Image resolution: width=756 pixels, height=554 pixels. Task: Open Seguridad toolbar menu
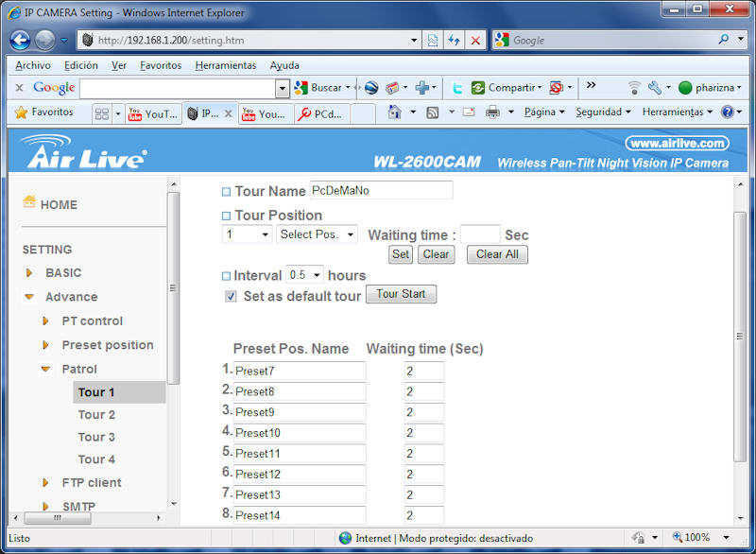coord(603,113)
